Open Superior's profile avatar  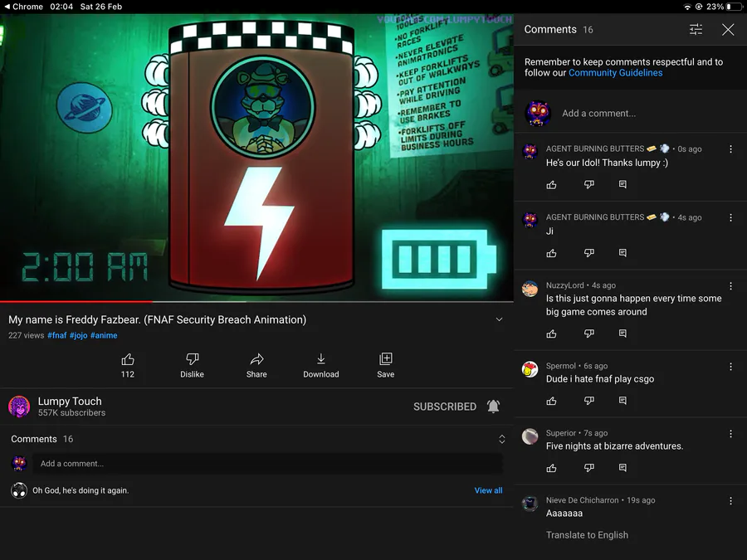[x=530, y=436]
